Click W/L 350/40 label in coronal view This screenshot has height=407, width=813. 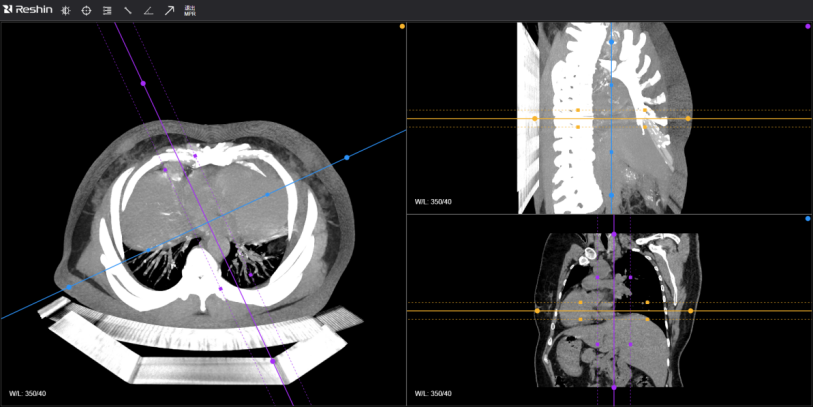pos(432,393)
